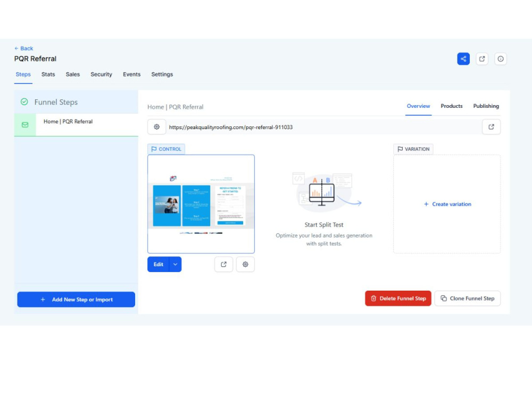
Task: Preview control page external link button below thumbnail
Action: tap(223, 264)
